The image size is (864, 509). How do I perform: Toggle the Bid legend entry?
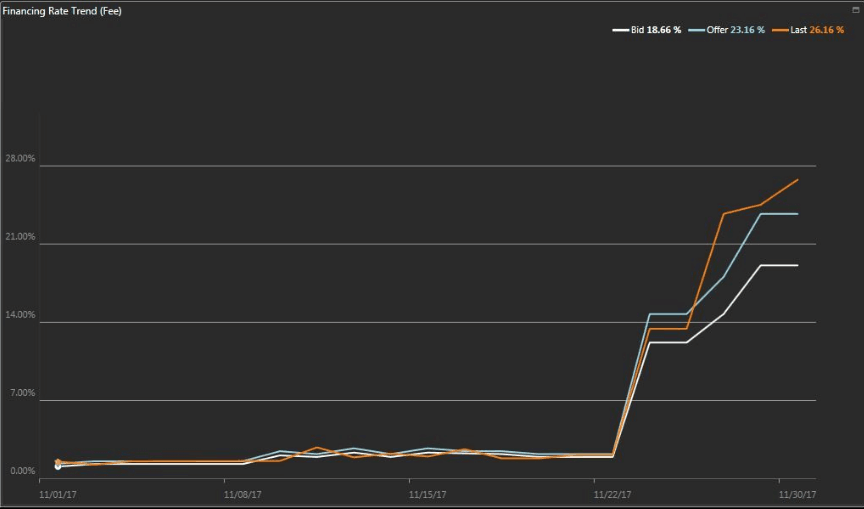(x=647, y=30)
